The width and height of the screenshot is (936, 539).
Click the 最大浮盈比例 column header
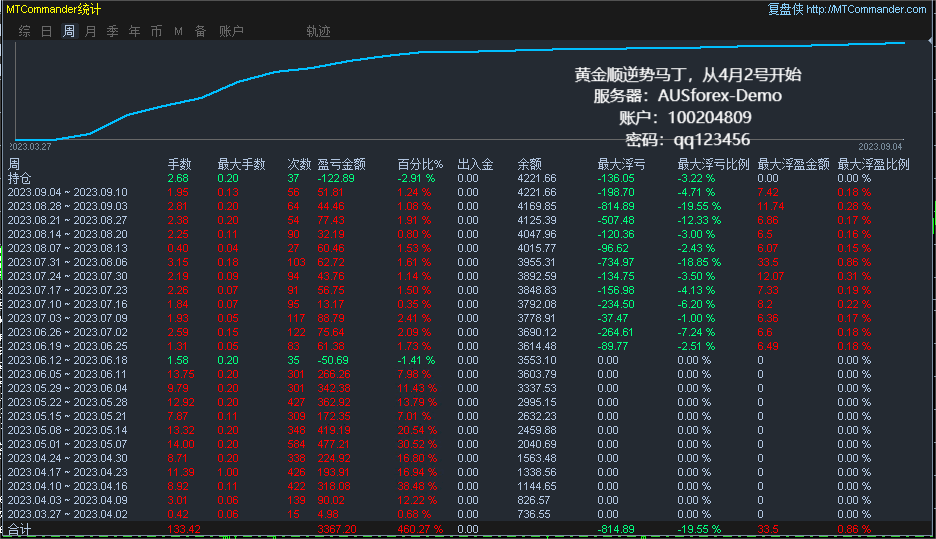[873, 164]
